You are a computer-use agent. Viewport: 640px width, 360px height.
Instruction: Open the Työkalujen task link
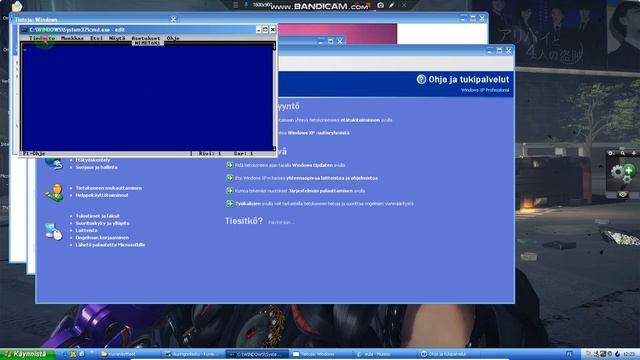tap(324, 204)
